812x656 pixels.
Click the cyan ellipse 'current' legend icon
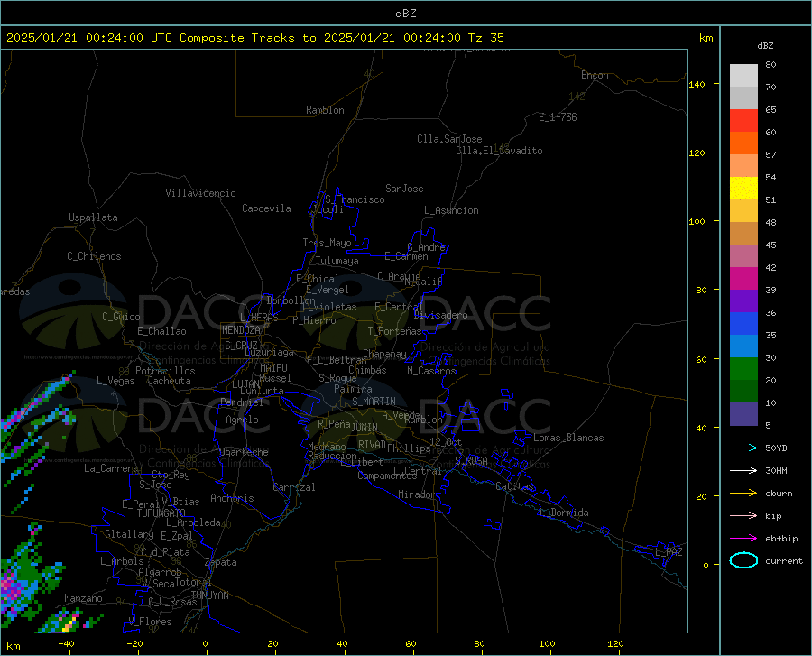(743, 560)
